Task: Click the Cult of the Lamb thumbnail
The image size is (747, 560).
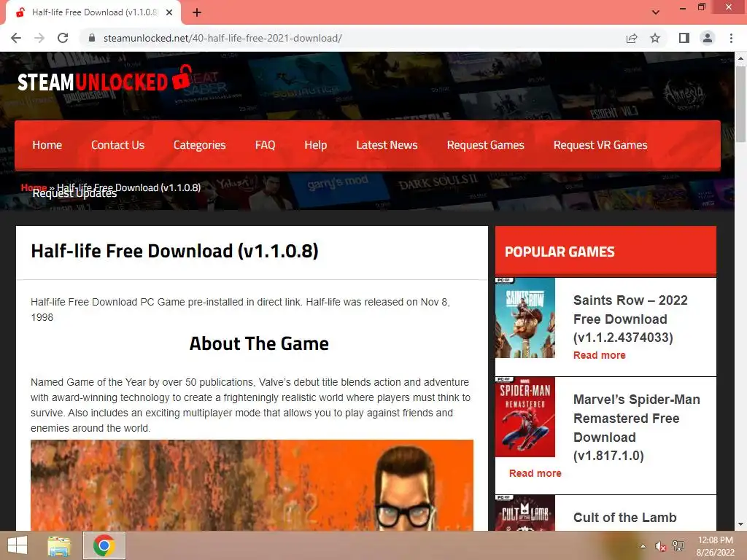Action: click(525, 513)
